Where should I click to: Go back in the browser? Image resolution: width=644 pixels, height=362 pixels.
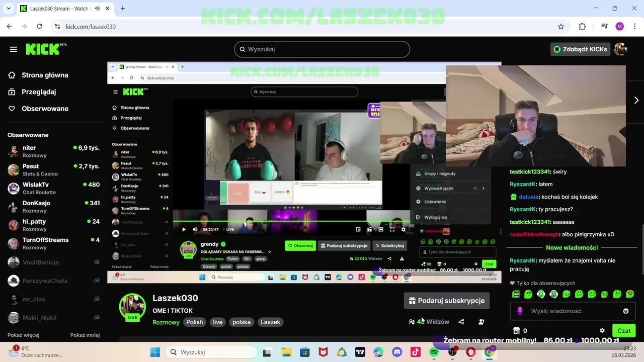pos(9,26)
